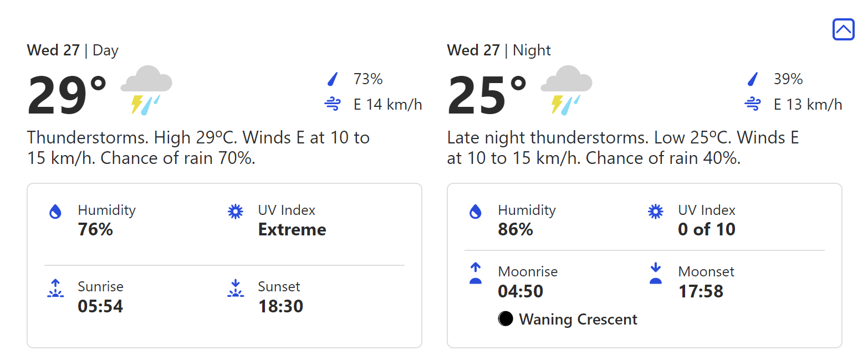Click the night Humidity droplet icon
868x360 pixels.
[x=476, y=212]
